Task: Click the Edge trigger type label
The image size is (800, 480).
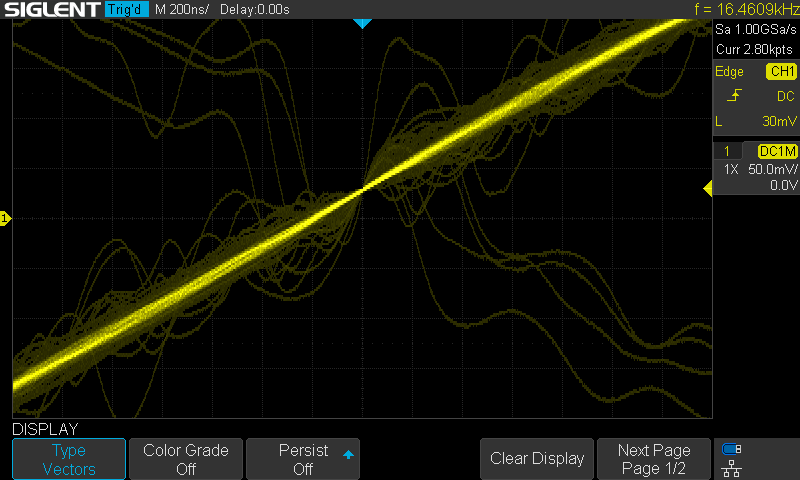Action: tap(729, 71)
